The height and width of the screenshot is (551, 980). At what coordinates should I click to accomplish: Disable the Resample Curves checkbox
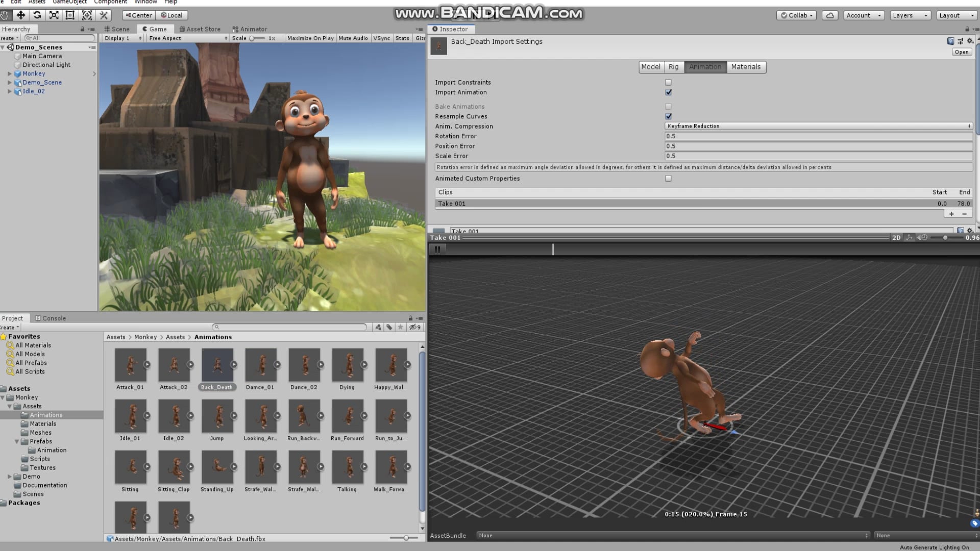(x=668, y=116)
